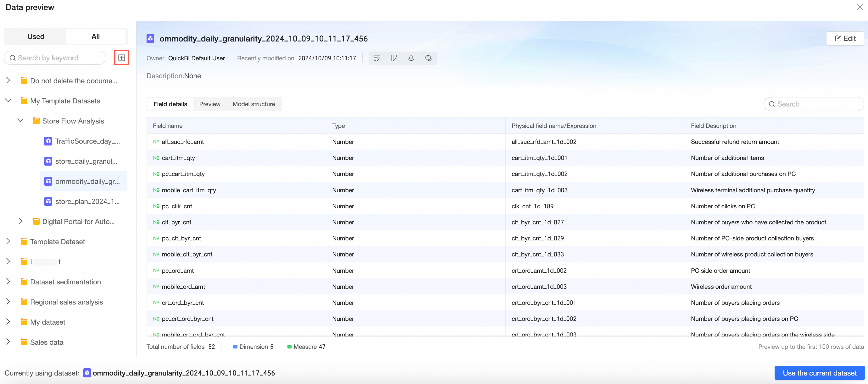Click the rocket acceleration icon
The image size is (868, 384).
[411, 58]
